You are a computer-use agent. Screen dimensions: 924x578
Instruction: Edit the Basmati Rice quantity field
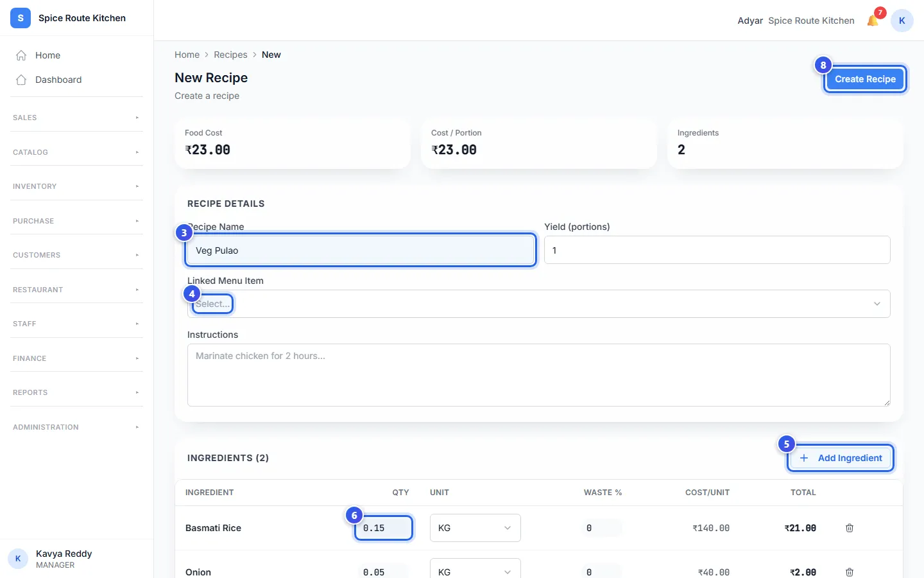tap(384, 528)
